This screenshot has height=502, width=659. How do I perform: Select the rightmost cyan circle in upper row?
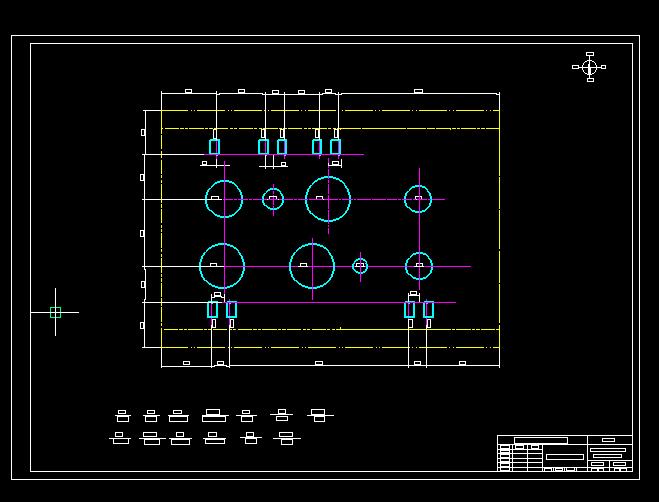(x=418, y=199)
